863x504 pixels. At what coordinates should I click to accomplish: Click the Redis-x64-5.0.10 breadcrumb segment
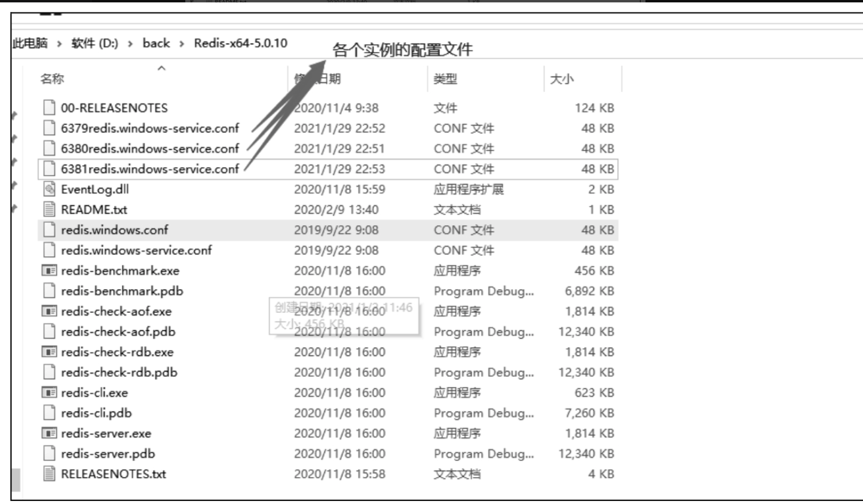240,43
